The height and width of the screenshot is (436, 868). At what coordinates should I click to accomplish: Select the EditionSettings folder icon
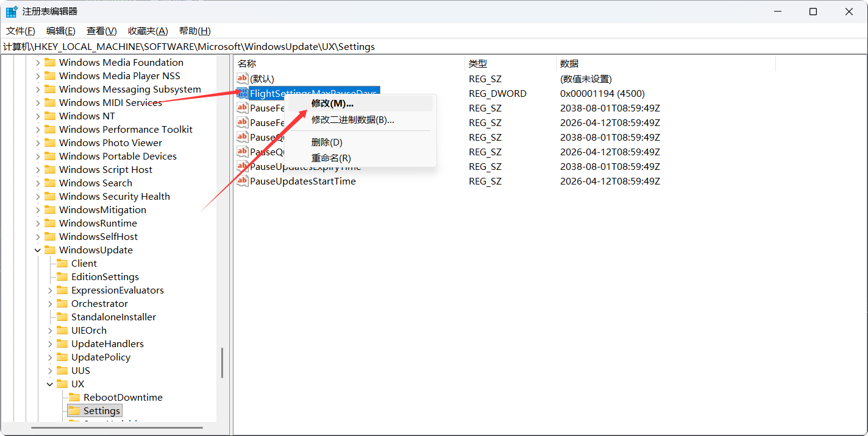pyautogui.click(x=62, y=277)
